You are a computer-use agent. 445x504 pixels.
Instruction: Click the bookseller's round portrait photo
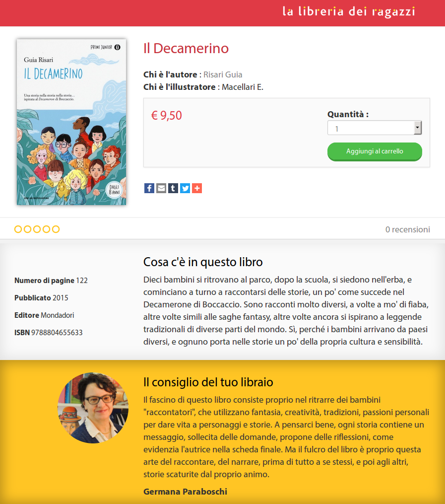93,408
